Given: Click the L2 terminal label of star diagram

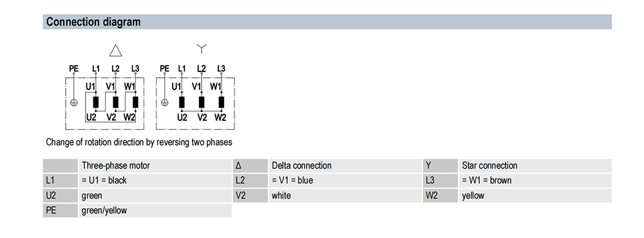Looking at the screenshot, I should (x=201, y=69).
